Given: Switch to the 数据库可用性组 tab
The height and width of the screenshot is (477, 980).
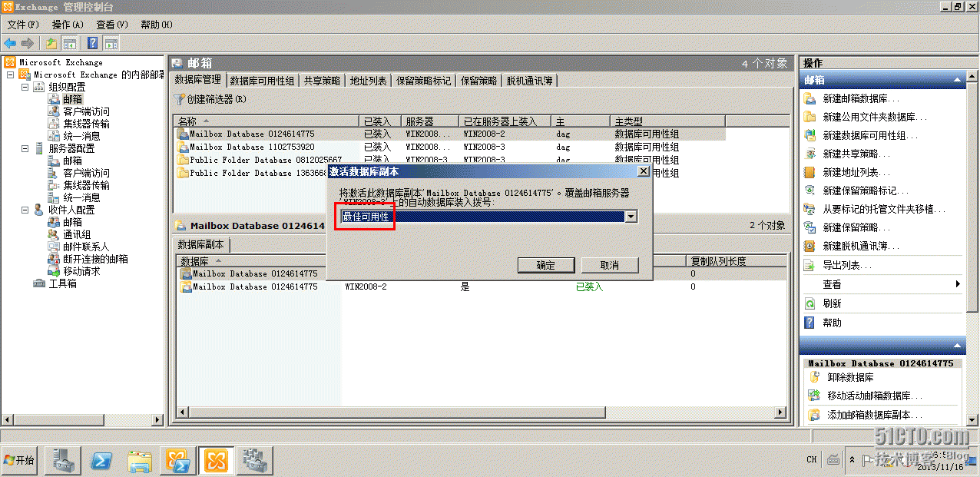Looking at the screenshot, I should click(x=262, y=80).
